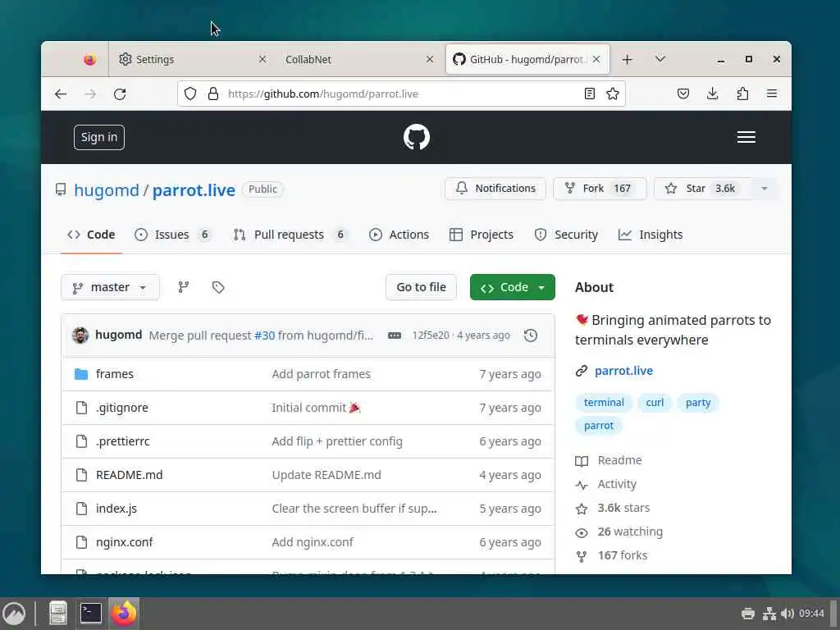Screen dimensions: 840x630
Task: Open the master branch dropdown
Action: (110, 288)
